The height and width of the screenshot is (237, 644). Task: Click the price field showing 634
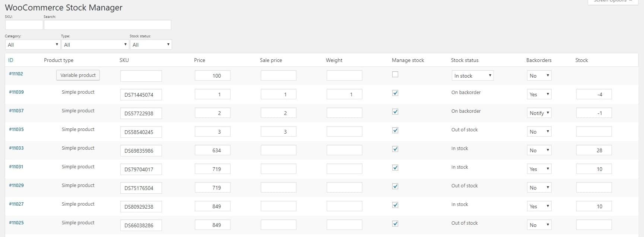click(x=212, y=150)
